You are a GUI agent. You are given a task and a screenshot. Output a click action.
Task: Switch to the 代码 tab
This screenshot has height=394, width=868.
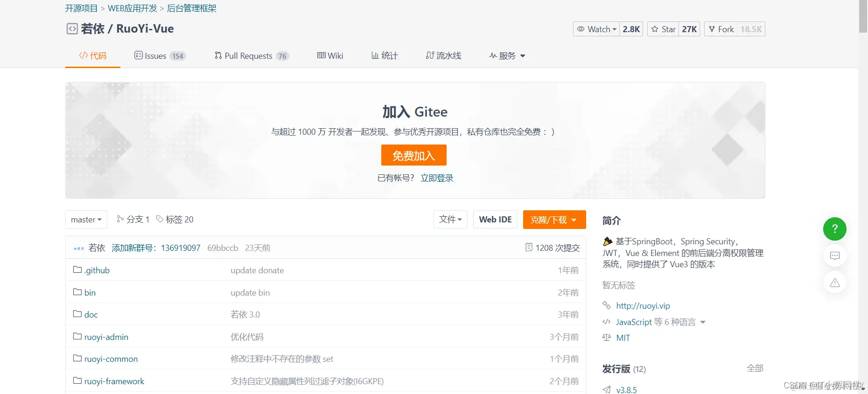tap(93, 56)
